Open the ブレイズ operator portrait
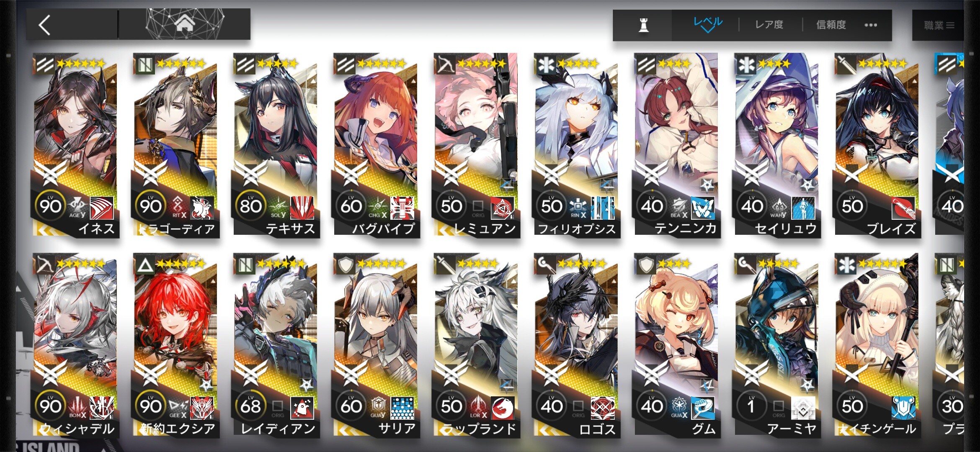This screenshot has height=452, width=980. [877, 145]
